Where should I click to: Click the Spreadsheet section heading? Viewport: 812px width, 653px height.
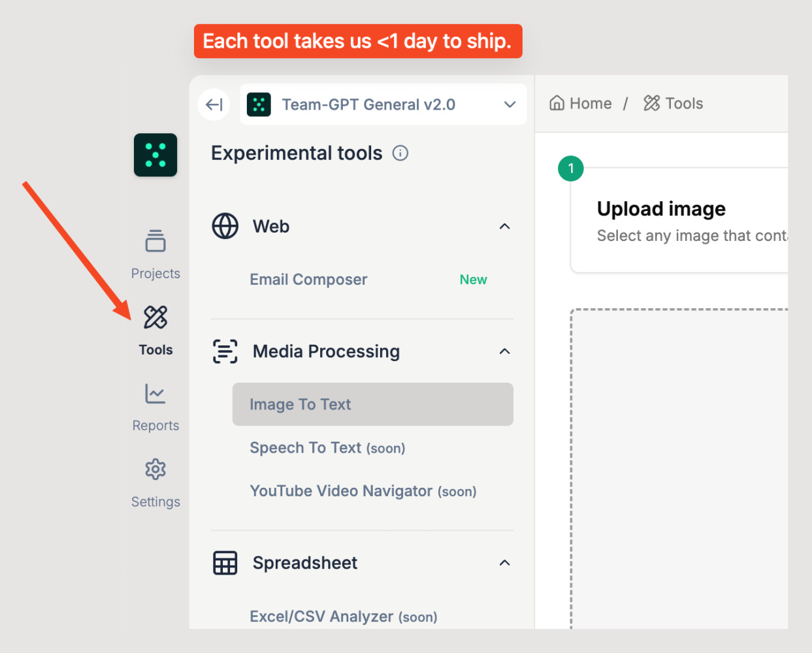(x=305, y=563)
